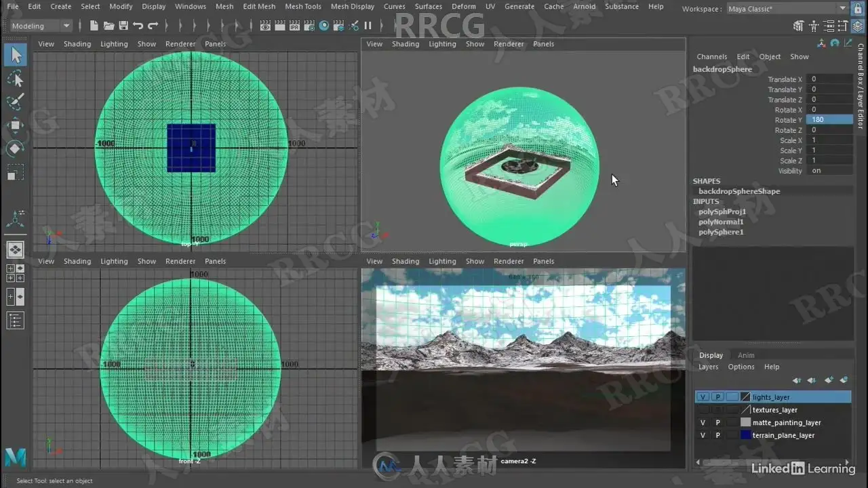Create a new scene with the toolbar icon

[94, 26]
